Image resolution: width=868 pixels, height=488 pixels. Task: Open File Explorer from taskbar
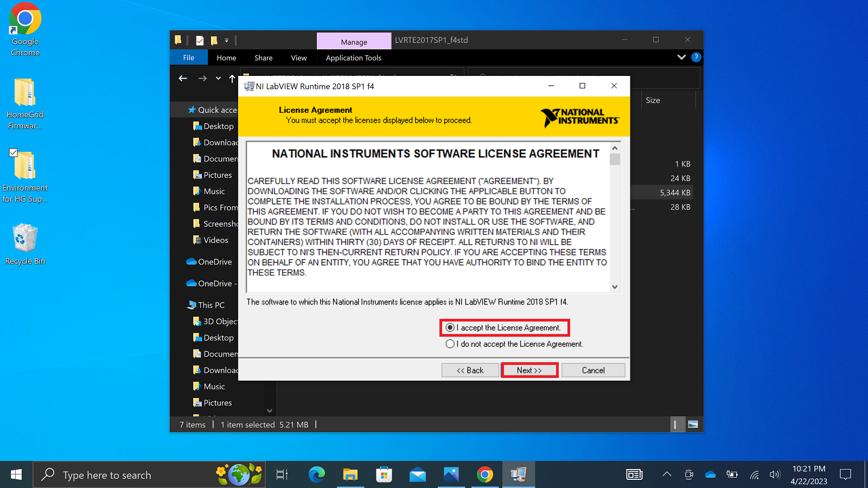pyautogui.click(x=350, y=475)
